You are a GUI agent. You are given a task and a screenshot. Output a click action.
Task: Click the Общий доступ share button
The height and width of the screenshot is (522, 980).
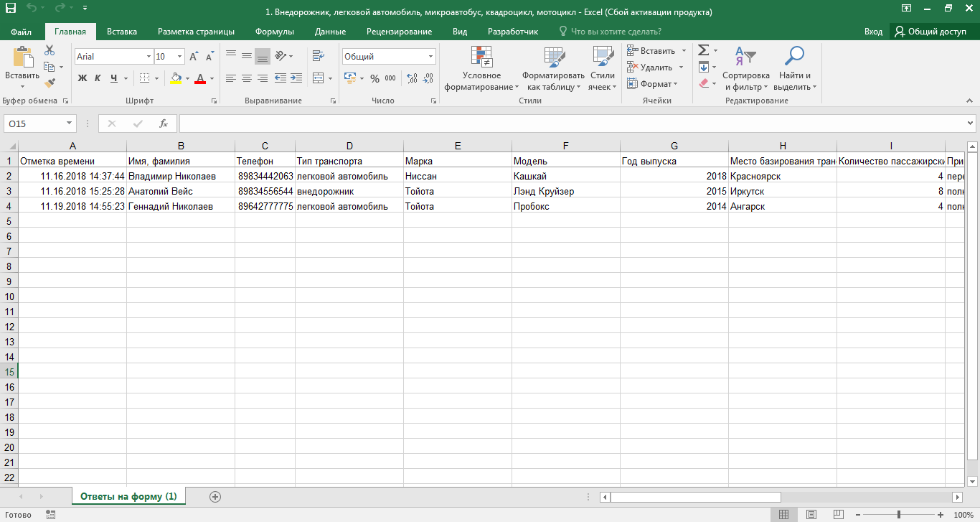coord(930,32)
